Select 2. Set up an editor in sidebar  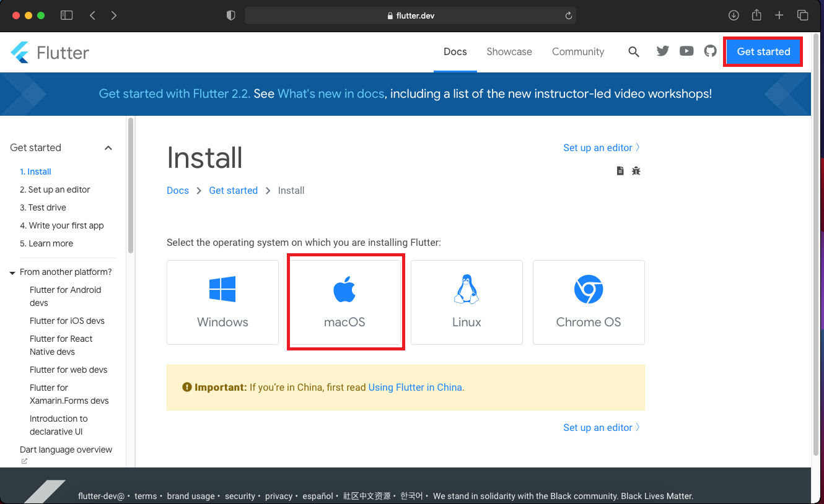[x=55, y=189]
